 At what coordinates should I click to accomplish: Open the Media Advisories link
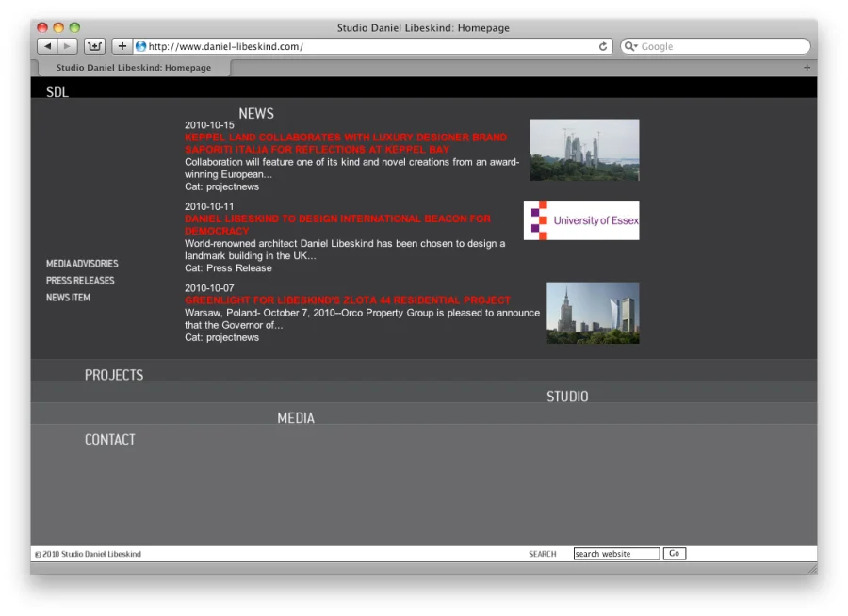[x=82, y=264]
